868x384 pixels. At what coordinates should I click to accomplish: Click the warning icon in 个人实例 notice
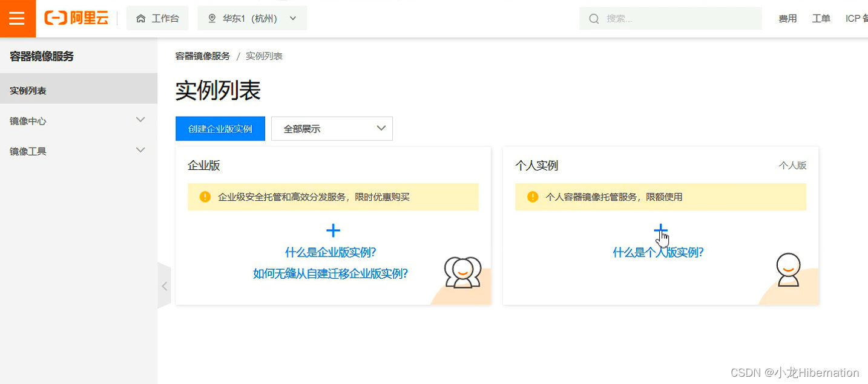[533, 197]
